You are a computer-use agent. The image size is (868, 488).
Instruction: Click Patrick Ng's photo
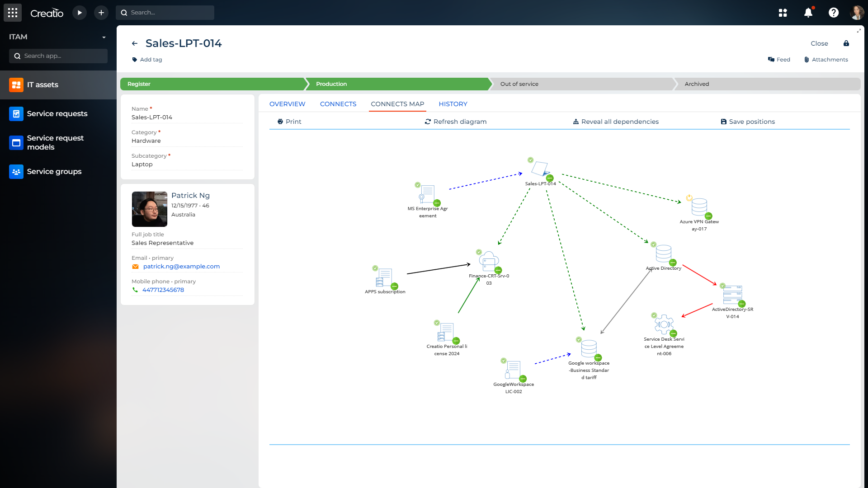tap(150, 209)
